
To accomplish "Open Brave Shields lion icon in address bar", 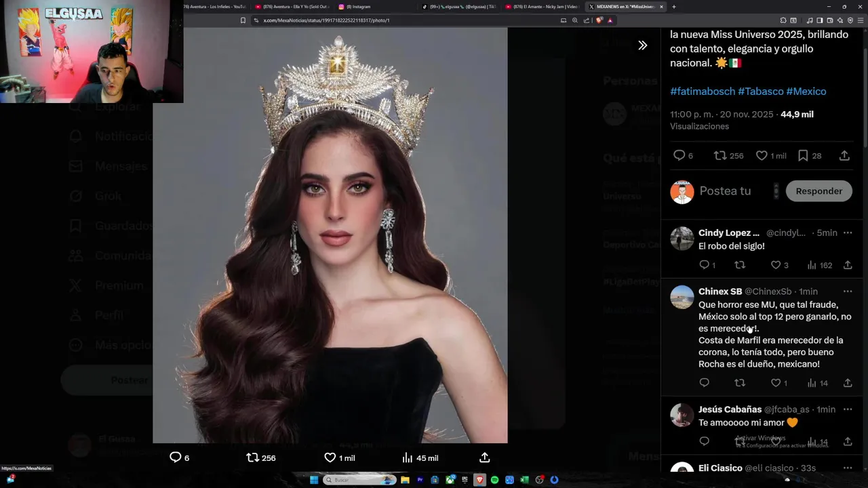I will (599, 20).
